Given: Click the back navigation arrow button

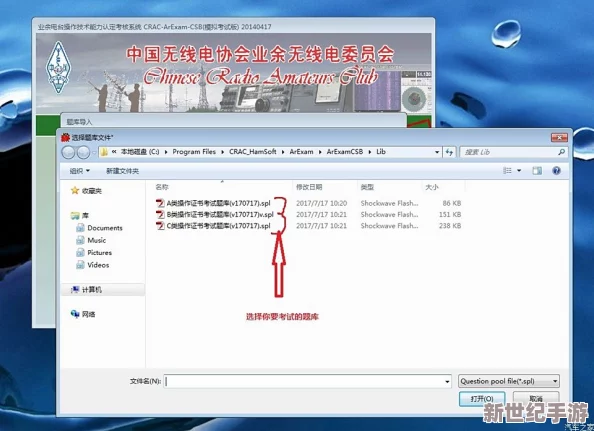Looking at the screenshot, I should (68, 152).
